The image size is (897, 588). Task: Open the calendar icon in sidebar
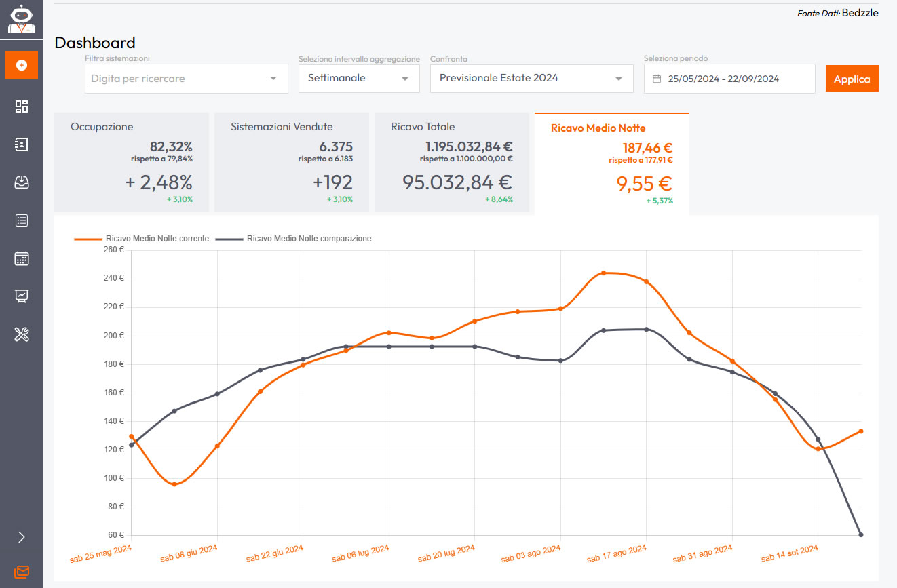point(22,258)
